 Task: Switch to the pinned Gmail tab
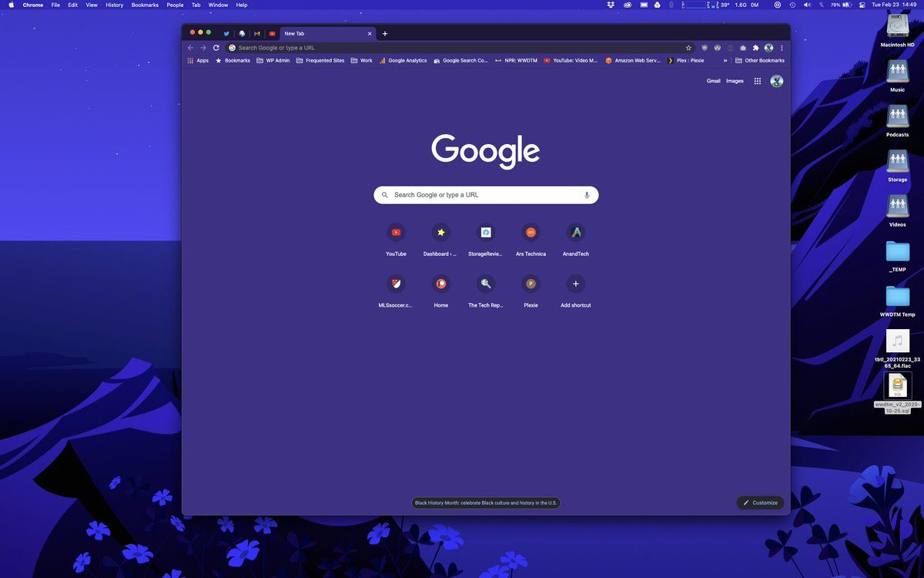[257, 34]
